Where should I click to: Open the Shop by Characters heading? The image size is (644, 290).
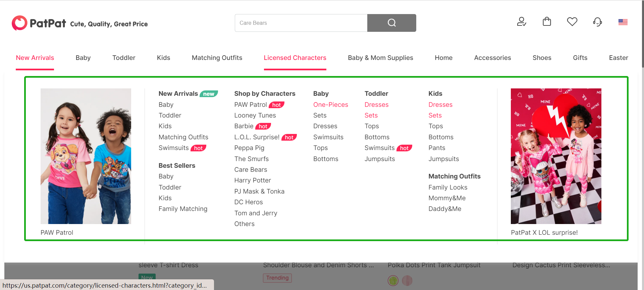(x=265, y=93)
